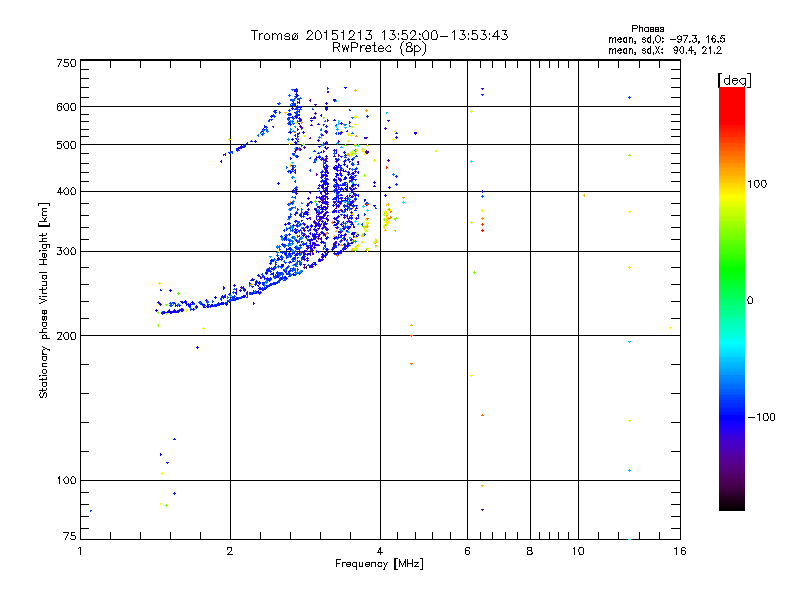The height and width of the screenshot is (600, 800).
Task: Click the y-axis label '400'
Action: 66,192
